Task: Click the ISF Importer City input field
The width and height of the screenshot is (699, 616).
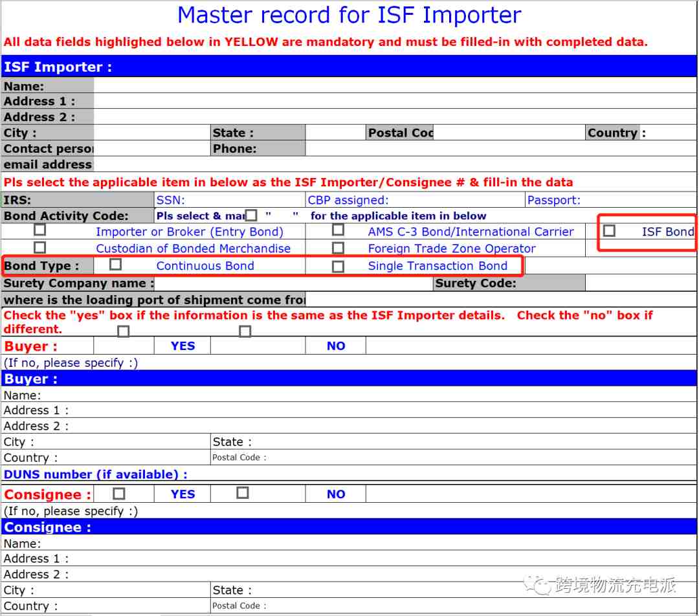Action: tap(152, 133)
